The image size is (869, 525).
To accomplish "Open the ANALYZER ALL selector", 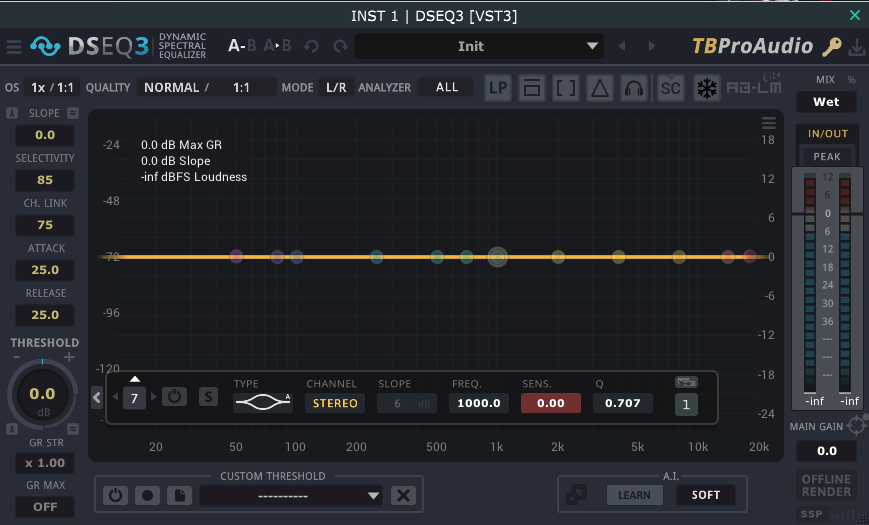I will click(x=447, y=87).
